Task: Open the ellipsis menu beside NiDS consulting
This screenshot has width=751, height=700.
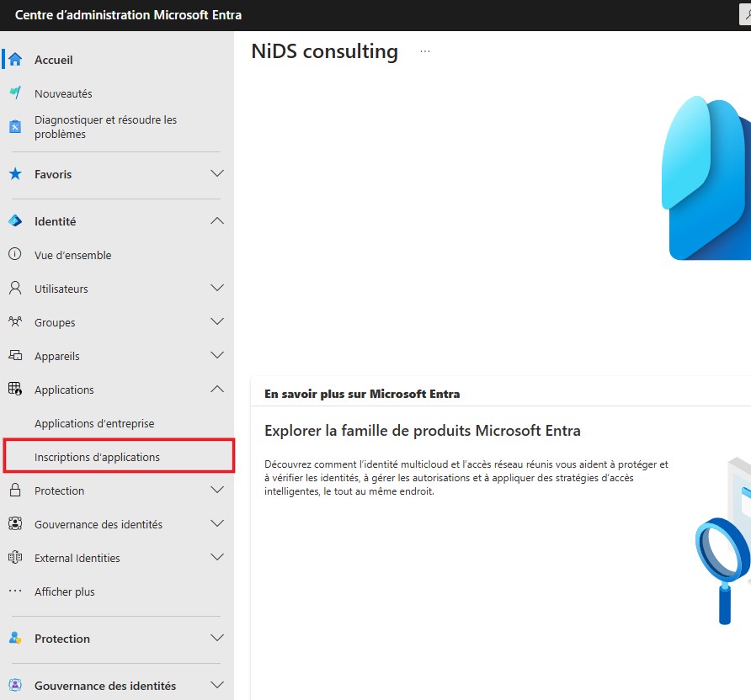Action: coord(425,51)
